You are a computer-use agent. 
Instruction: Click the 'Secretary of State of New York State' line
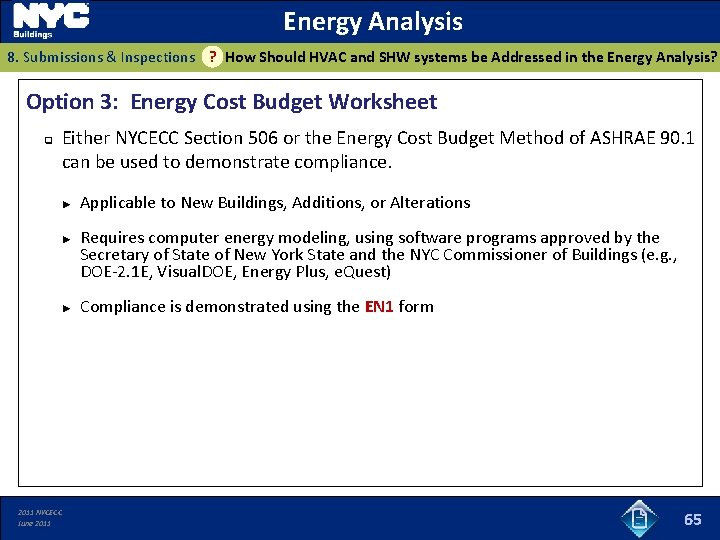(378, 254)
